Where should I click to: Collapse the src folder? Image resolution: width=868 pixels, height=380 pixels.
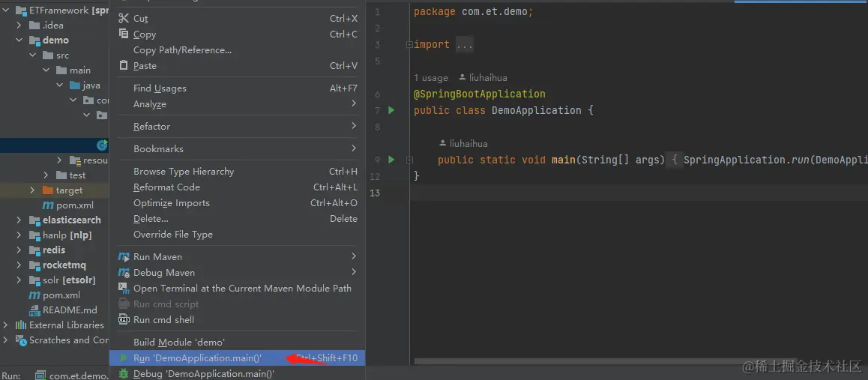pos(33,55)
